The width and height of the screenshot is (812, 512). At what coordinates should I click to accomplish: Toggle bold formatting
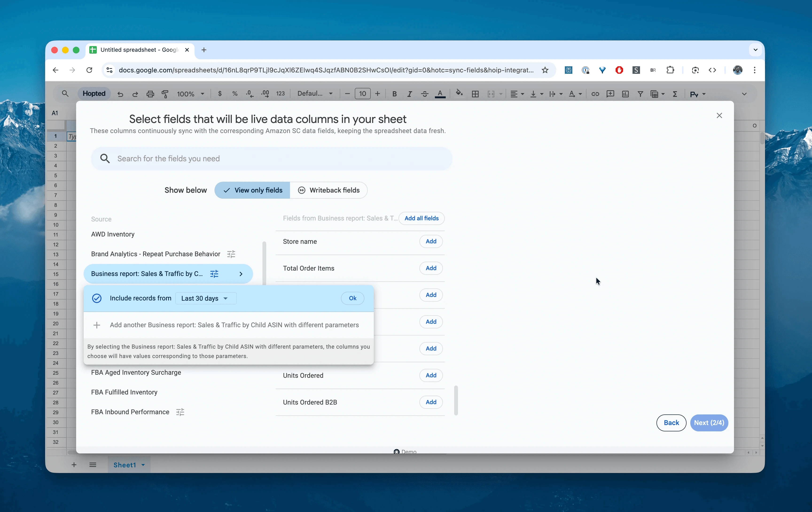click(394, 94)
